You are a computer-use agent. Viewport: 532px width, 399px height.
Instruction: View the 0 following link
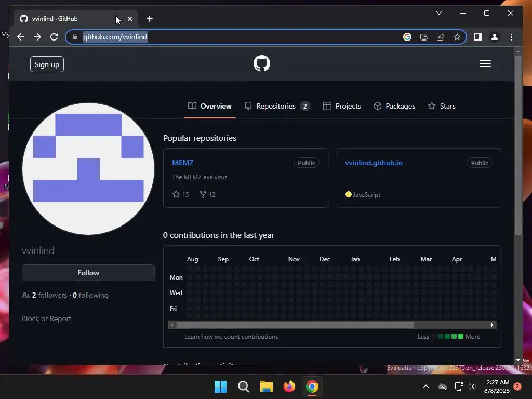(90, 295)
